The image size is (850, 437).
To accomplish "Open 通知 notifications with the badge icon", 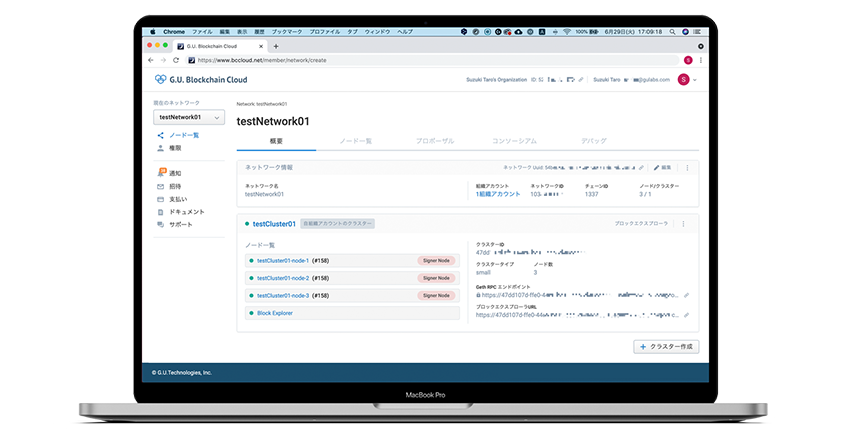I will [x=161, y=173].
